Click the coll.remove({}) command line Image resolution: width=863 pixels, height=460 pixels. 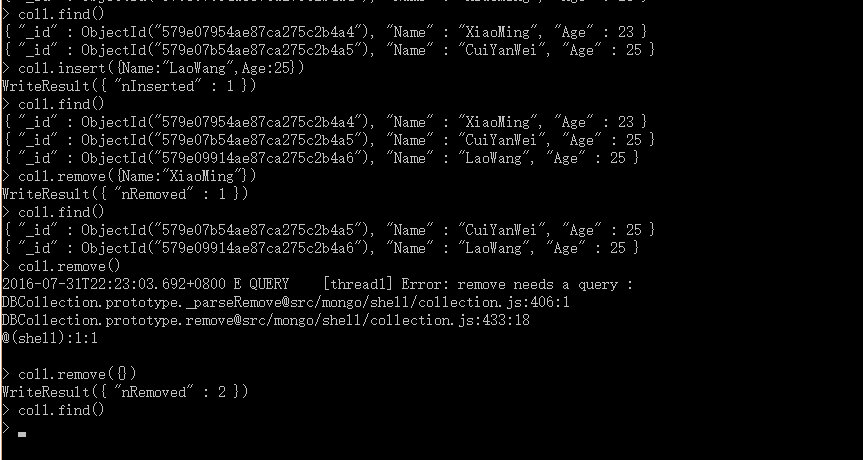tap(69, 374)
